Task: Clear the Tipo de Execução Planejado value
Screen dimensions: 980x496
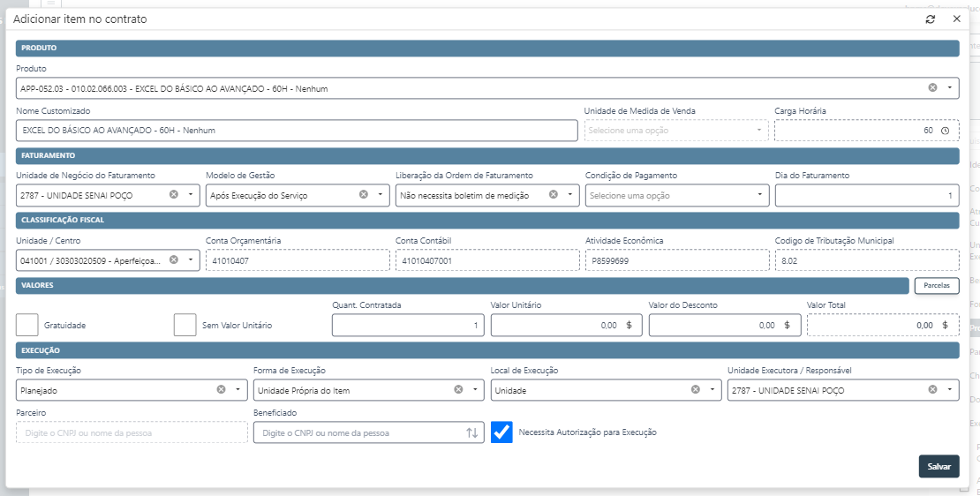Action: [x=221, y=389]
